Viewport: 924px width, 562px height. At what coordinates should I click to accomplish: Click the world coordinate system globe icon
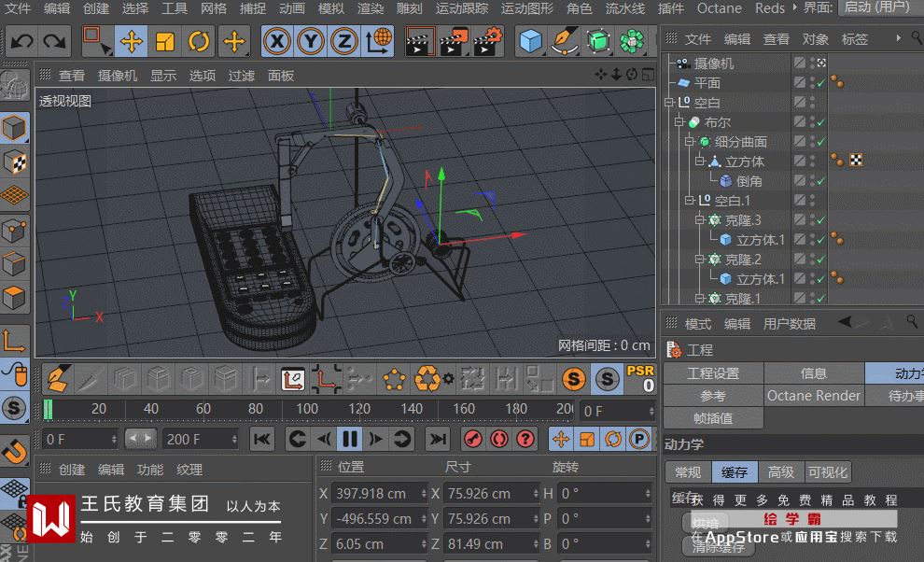pyautogui.click(x=379, y=41)
